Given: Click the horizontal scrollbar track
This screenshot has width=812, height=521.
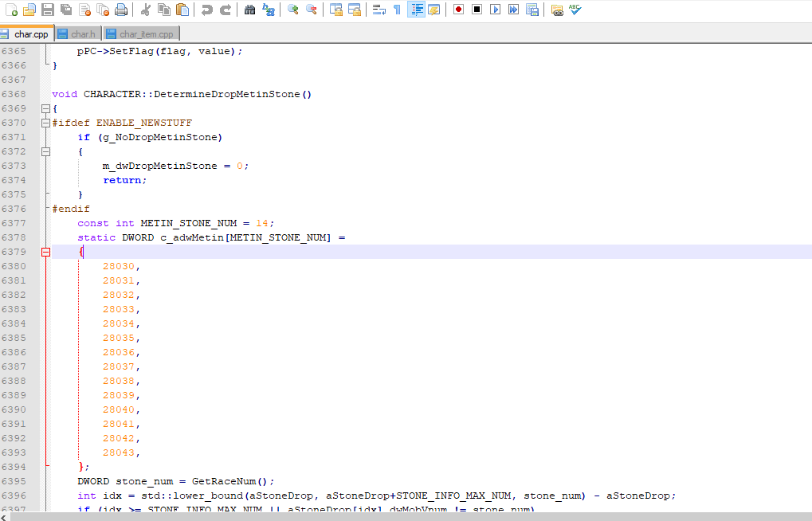Looking at the screenshot, I should tap(410, 517).
